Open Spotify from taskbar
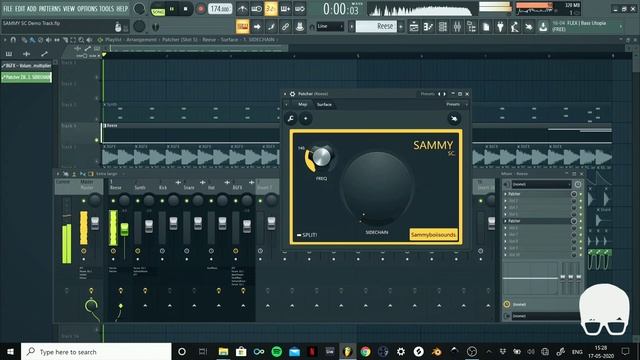The image size is (640, 360). tap(277, 351)
